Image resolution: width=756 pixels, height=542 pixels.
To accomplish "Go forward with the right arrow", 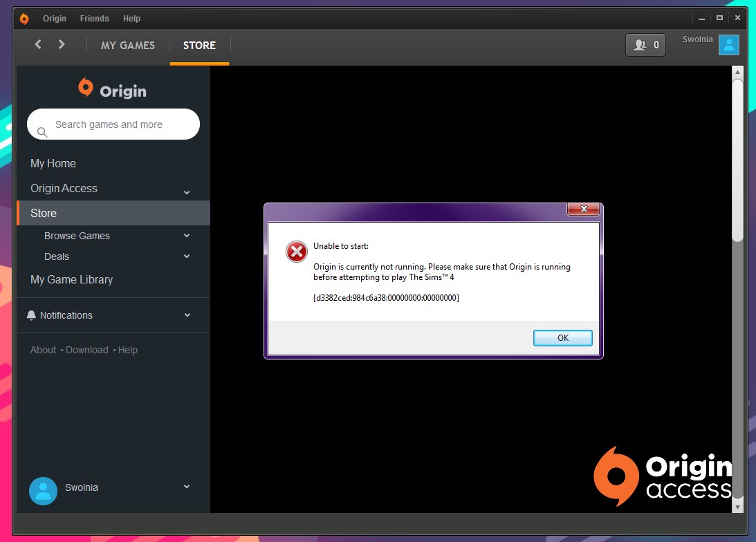I will point(62,44).
